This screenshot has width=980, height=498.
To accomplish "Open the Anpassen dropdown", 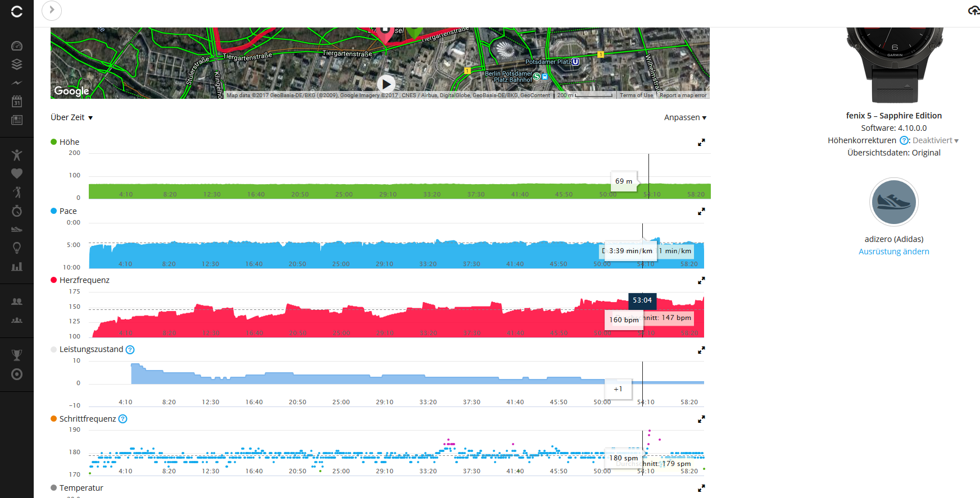I will pos(685,117).
